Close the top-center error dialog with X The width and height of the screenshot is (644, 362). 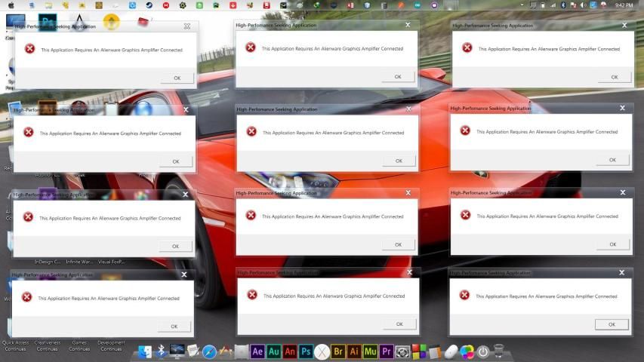coord(408,25)
